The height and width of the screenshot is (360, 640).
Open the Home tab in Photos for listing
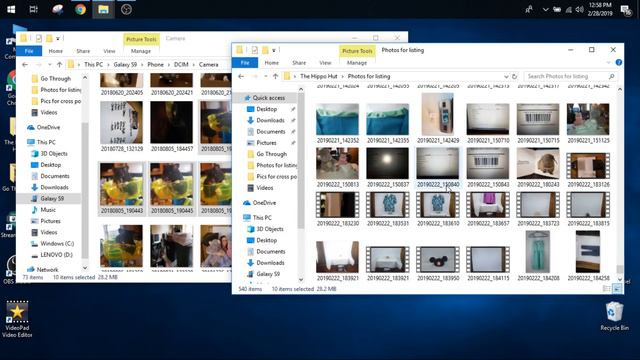271,62
